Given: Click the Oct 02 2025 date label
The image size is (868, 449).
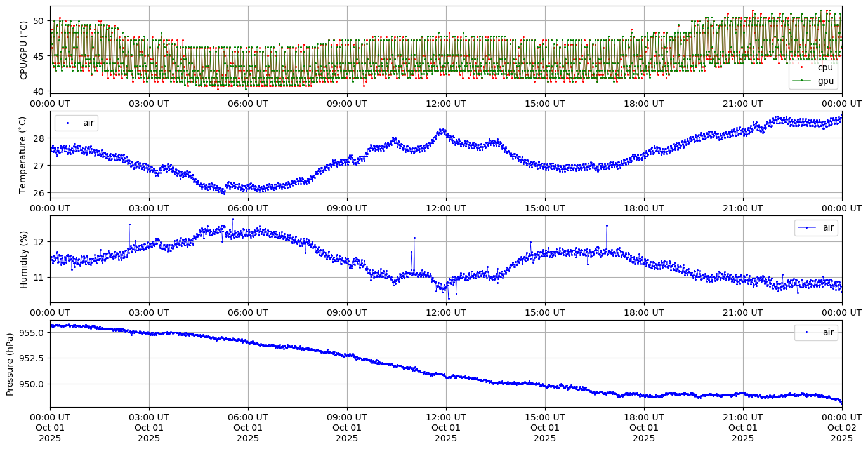Looking at the screenshot, I should click(x=842, y=427).
